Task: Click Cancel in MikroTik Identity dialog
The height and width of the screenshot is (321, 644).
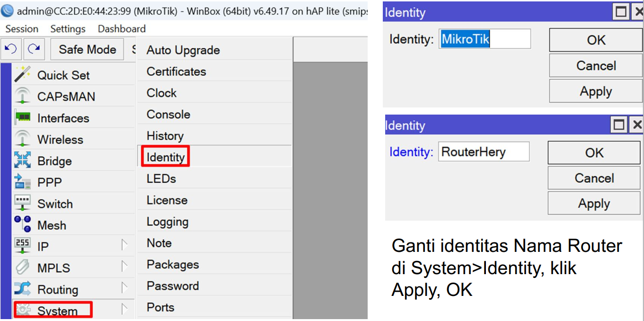Action: pyautogui.click(x=596, y=65)
